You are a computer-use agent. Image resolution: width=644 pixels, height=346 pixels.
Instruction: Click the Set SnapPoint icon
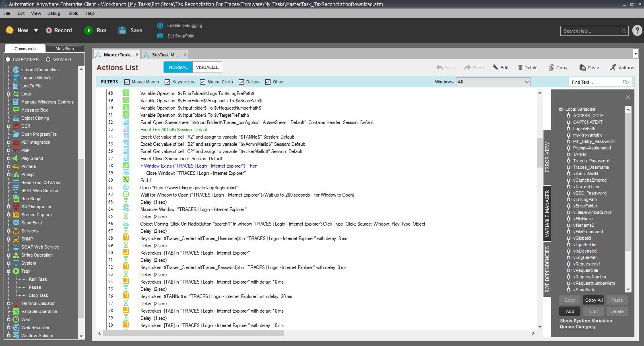[160, 36]
